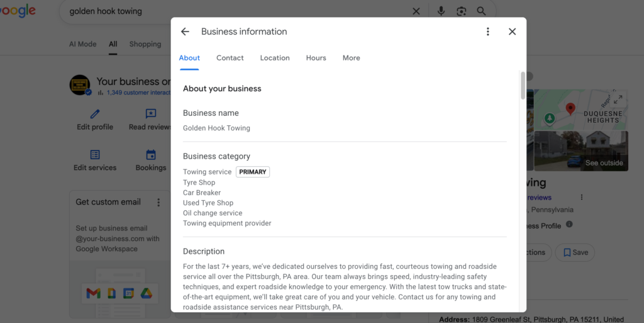
Task: Open the Hours tab
Action: 316,58
